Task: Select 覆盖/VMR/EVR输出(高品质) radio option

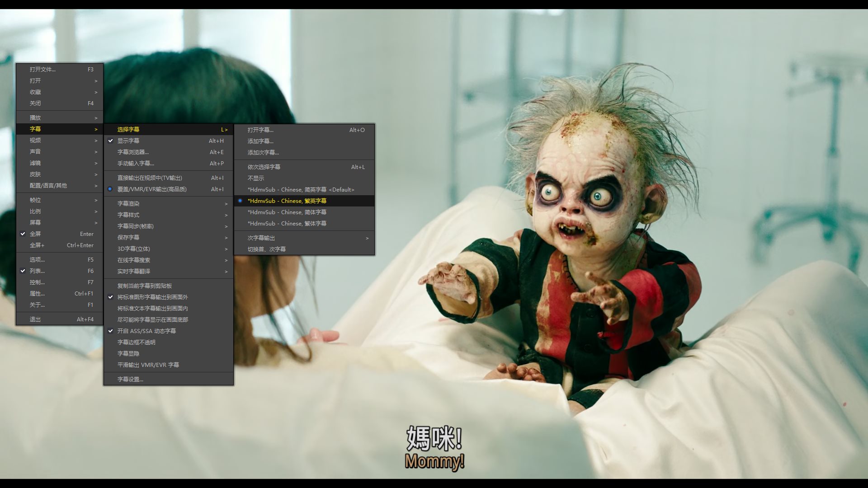Action: pos(151,189)
